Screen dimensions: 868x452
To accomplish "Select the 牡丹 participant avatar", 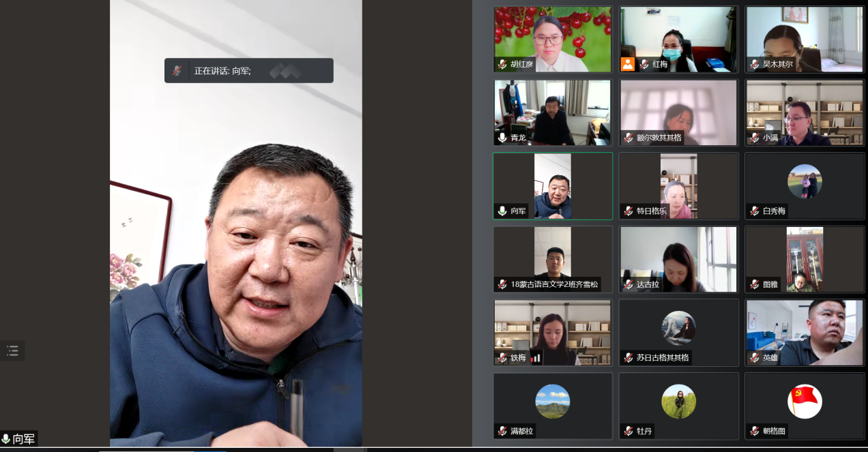I will pyautogui.click(x=678, y=401).
